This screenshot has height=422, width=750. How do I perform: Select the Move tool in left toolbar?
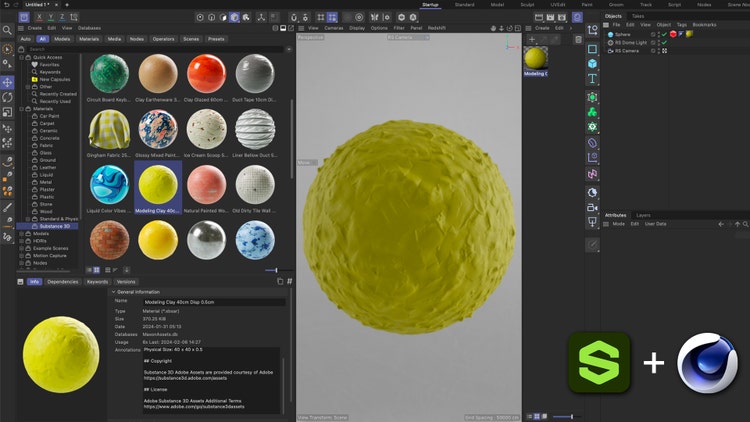[x=7, y=82]
